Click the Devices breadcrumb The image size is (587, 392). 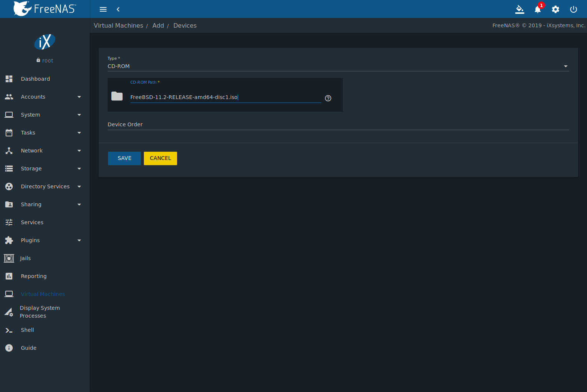click(185, 25)
